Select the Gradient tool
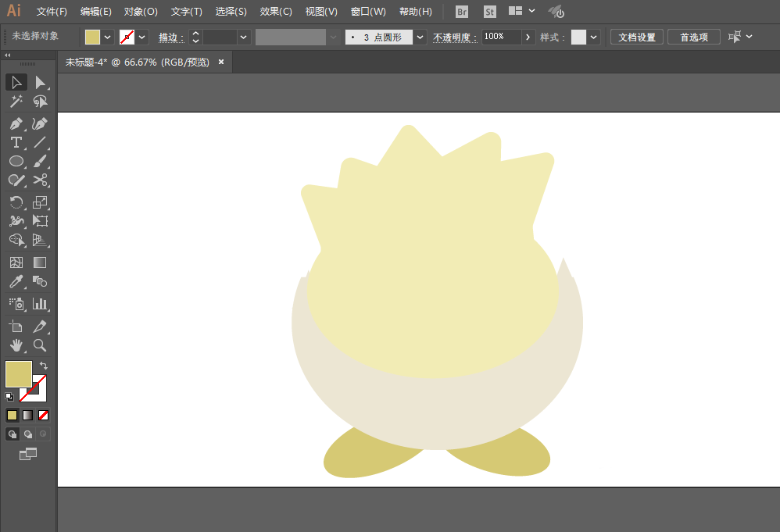The height and width of the screenshot is (532, 780). click(40, 262)
